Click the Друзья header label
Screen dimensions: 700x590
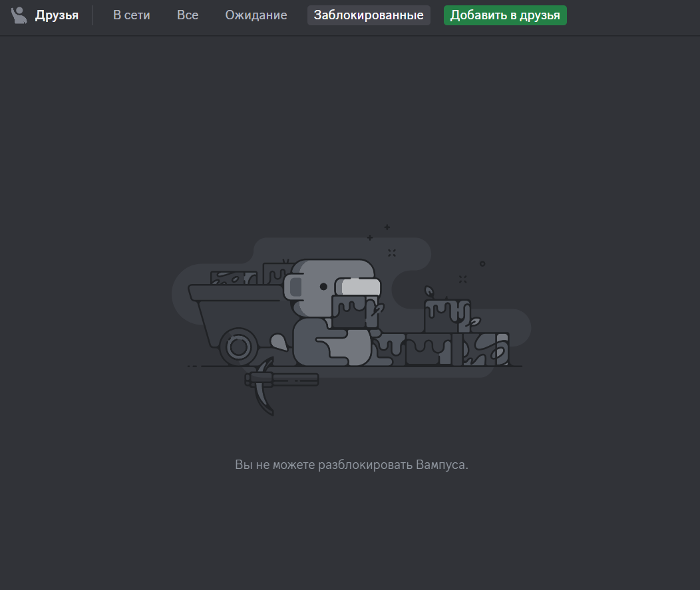(57, 15)
